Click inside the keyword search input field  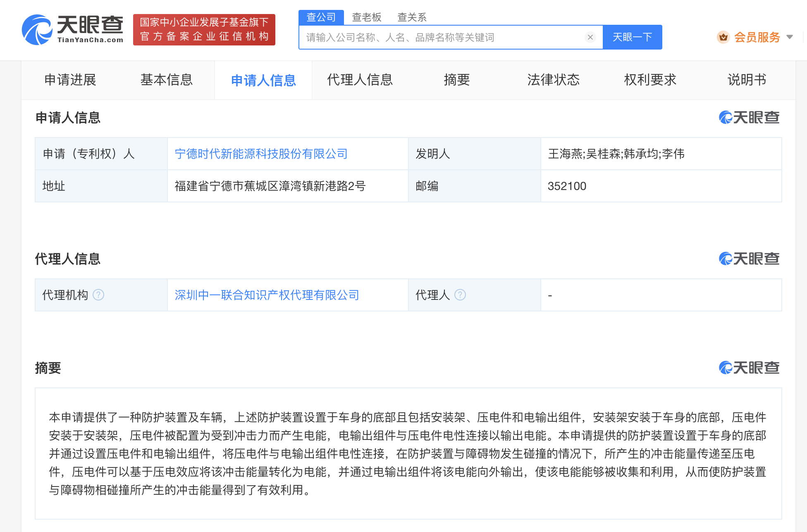[x=434, y=37]
